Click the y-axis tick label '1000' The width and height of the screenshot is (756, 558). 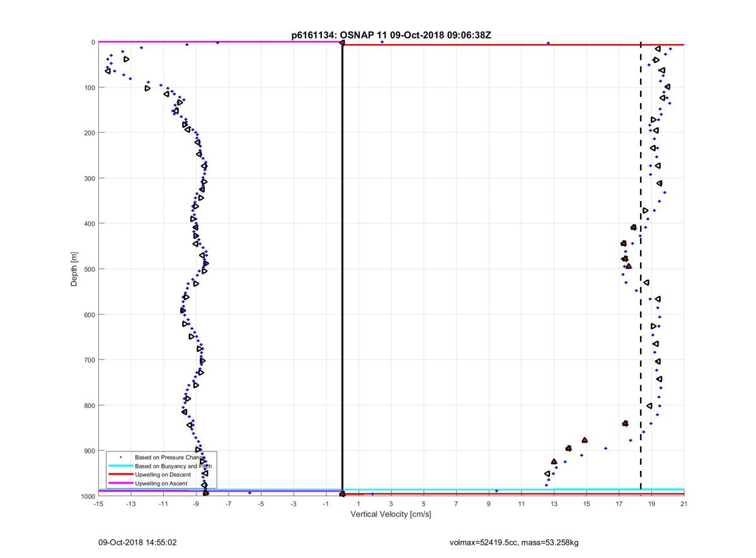(x=87, y=496)
